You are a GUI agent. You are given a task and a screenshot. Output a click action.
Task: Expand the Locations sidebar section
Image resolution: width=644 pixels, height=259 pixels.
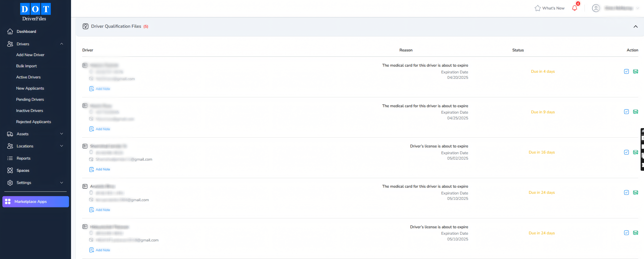point(61,146)
